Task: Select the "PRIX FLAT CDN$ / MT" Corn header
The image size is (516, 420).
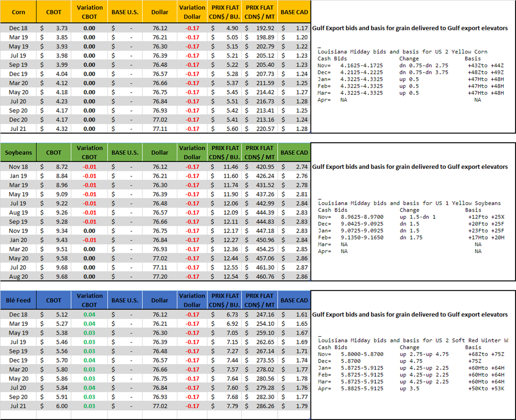Action: coord(260,12)
